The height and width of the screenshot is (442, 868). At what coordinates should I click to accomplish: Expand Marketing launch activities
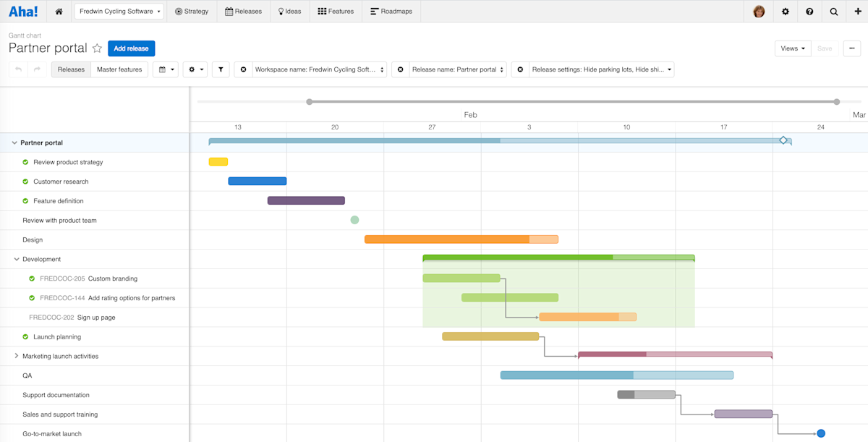pos(16,356)
